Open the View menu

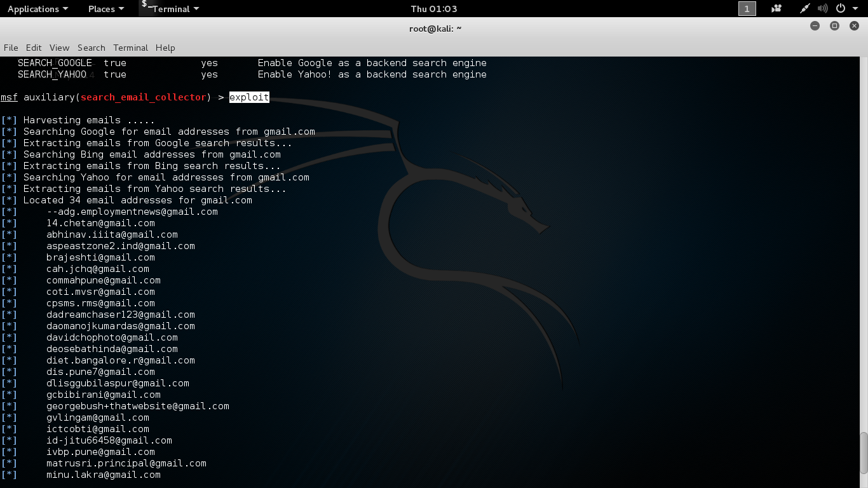point(59,48)
